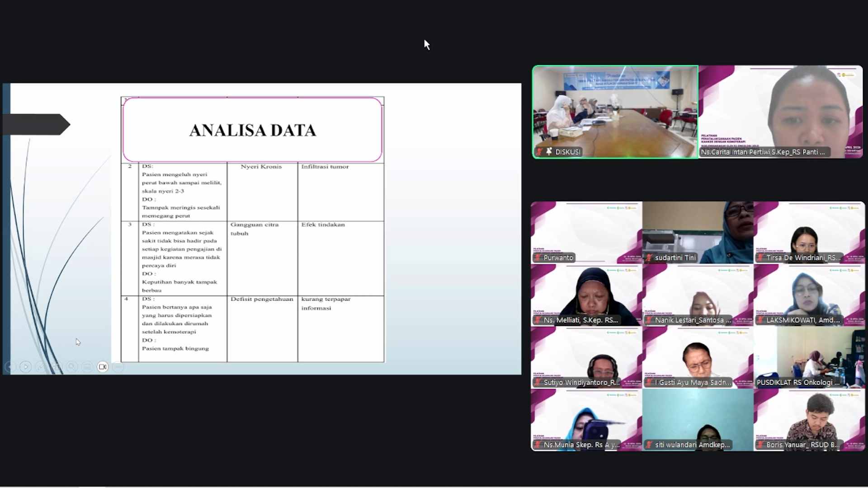The width and height of the screenshot is (868, 488).
Task: Click the ANALISA DATA slide title box
Action: tap(252, 130)
